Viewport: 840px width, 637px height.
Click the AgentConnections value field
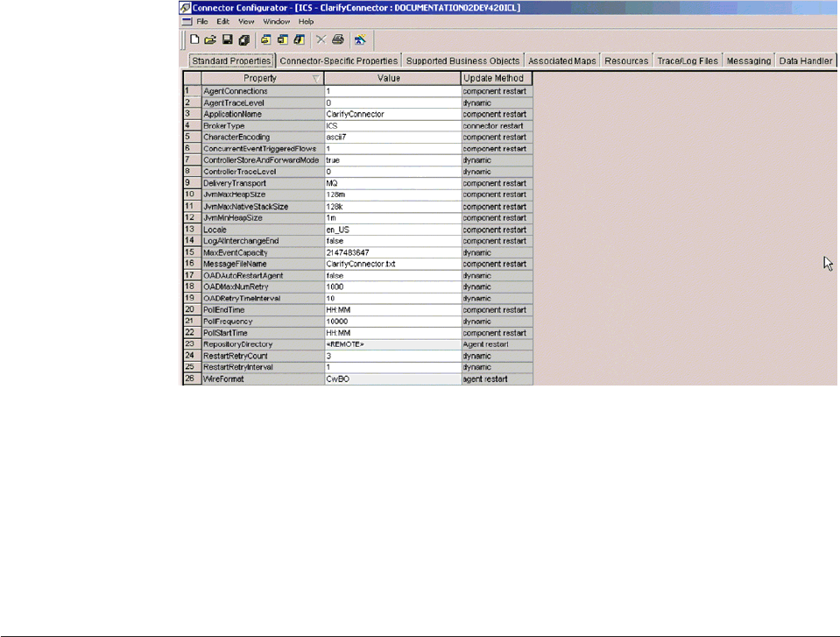click(x=392, y=92)
